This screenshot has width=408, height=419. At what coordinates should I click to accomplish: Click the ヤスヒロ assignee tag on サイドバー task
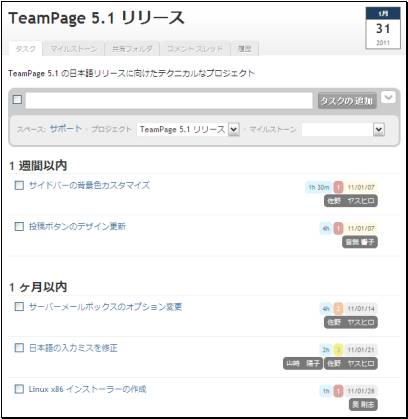(351, 201)
